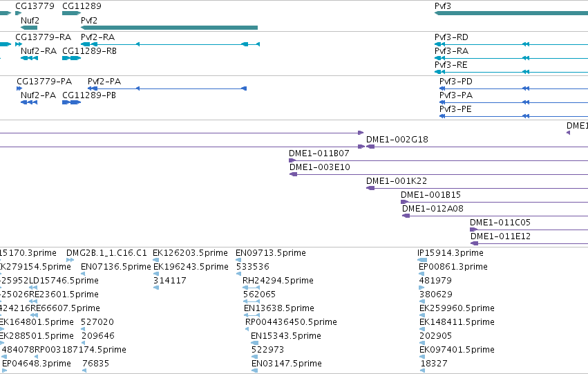588x374 pixels.
Task: Click the Pvf3 gene span bar
Action: point(511,13)
